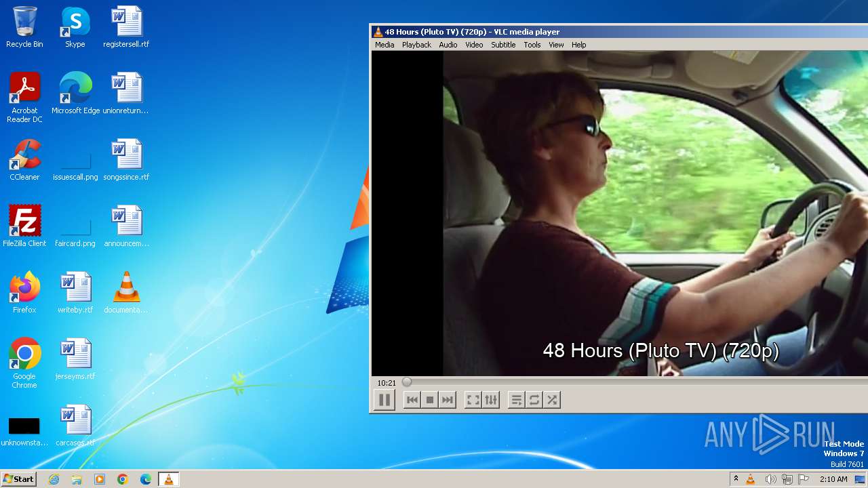
Task: Click the video display area in VLC
Action: [620, 213]
